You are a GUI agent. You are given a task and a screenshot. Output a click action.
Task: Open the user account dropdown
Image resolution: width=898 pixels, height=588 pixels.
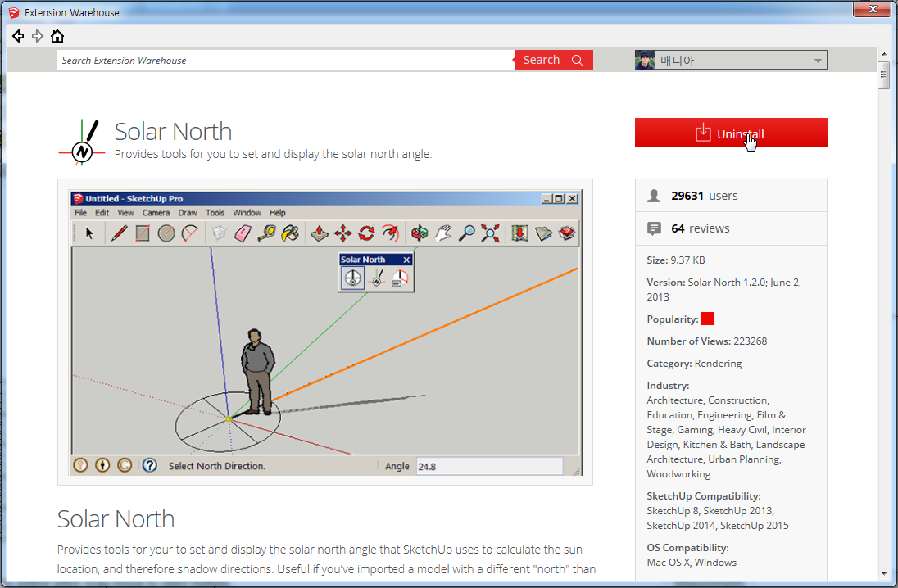click(x=816, y=59)
